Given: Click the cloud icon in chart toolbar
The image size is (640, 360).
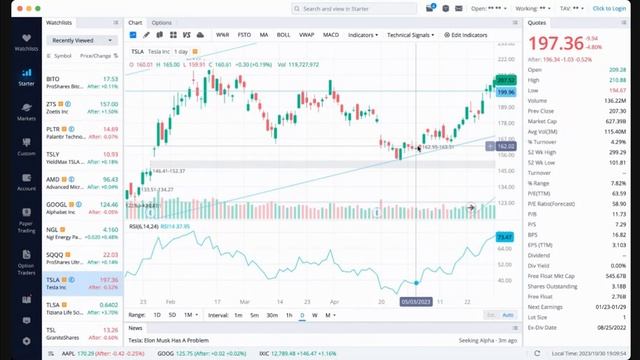Looking at the screenshot, I should [x=200, y=35].
